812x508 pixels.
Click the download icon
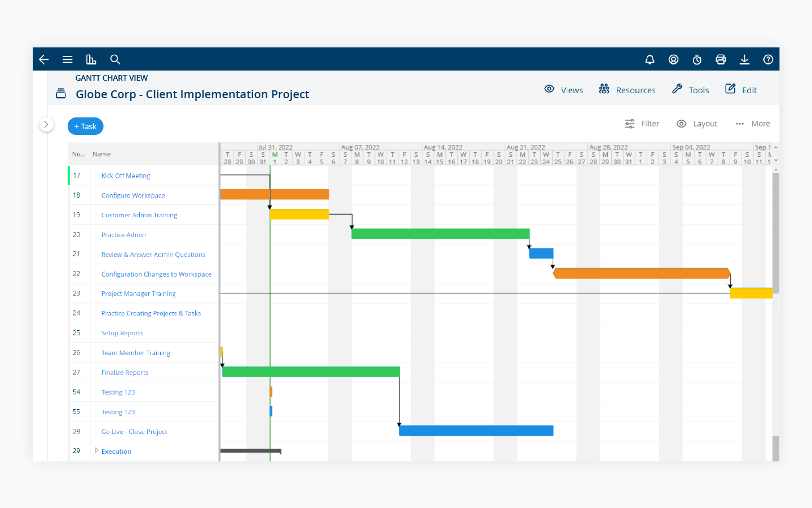pyautogui.click(x=744, y=59)
